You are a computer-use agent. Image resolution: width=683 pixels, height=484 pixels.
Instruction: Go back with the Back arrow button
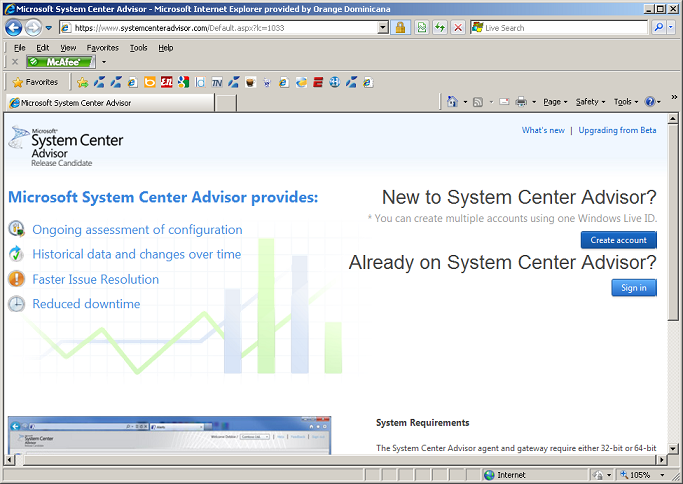click(14, 28)
